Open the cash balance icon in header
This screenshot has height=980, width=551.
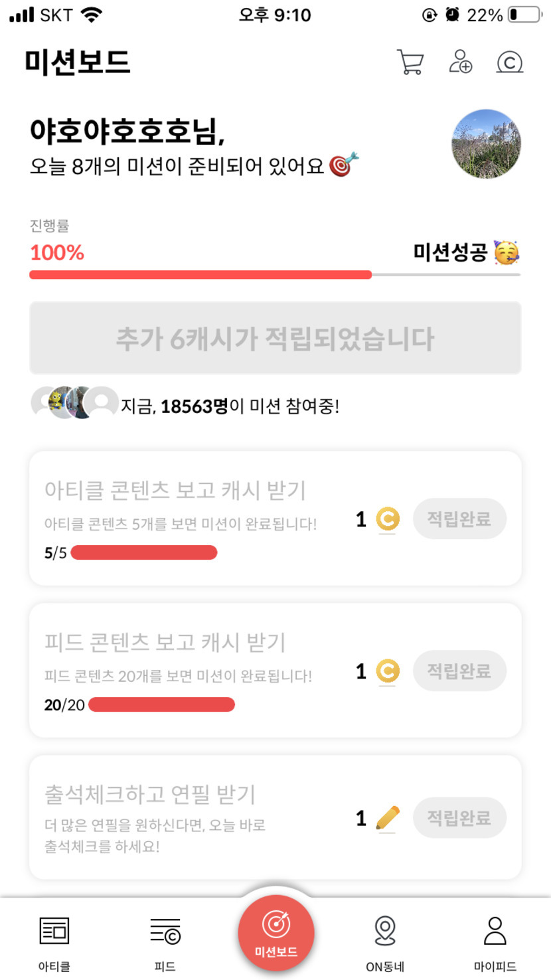click(509, 62)
